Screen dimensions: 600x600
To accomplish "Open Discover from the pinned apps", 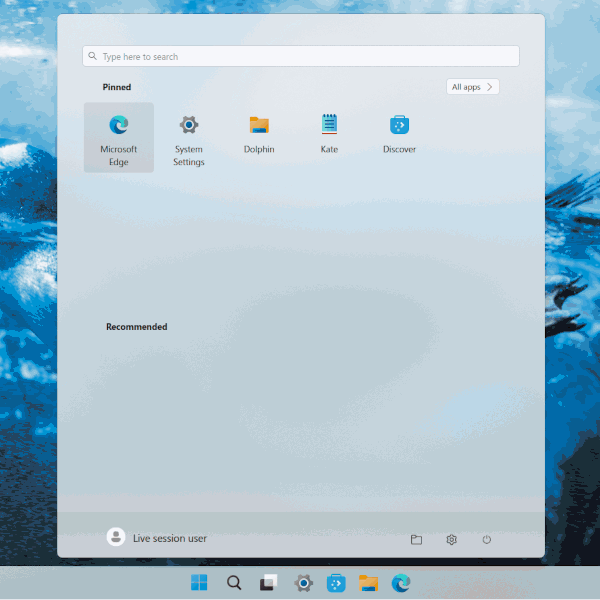I will (399, 136).
